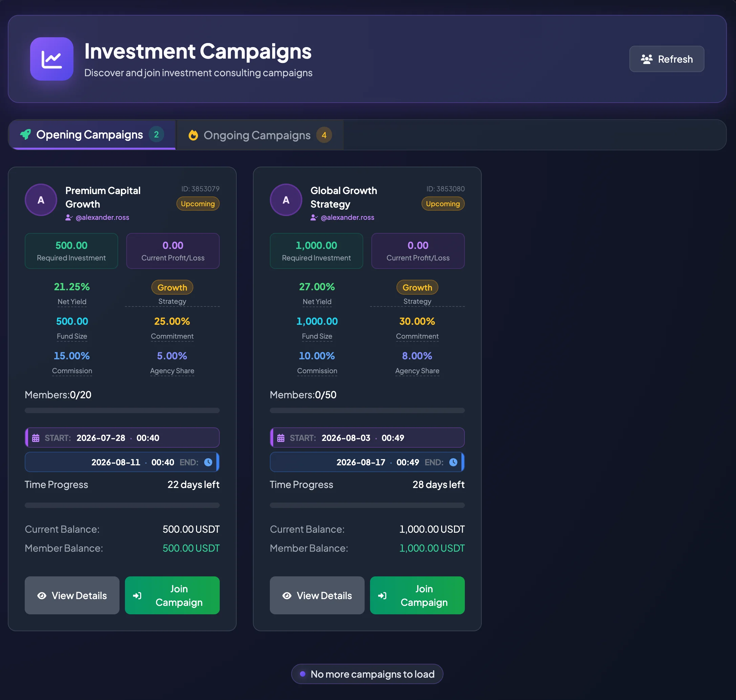This screenshot has height=700, width=736.
Task: Click 30.00% Commitment value
Action: 417,321
